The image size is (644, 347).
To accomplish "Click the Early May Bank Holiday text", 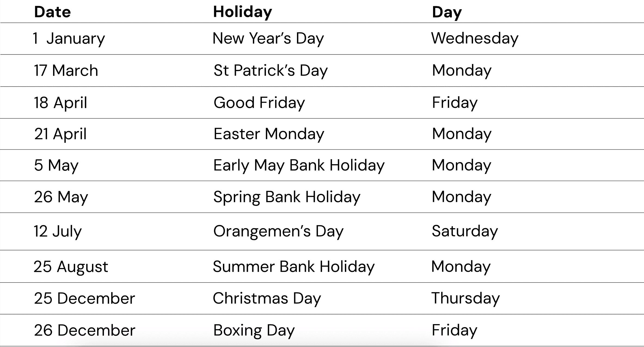I will pos(299,165).
